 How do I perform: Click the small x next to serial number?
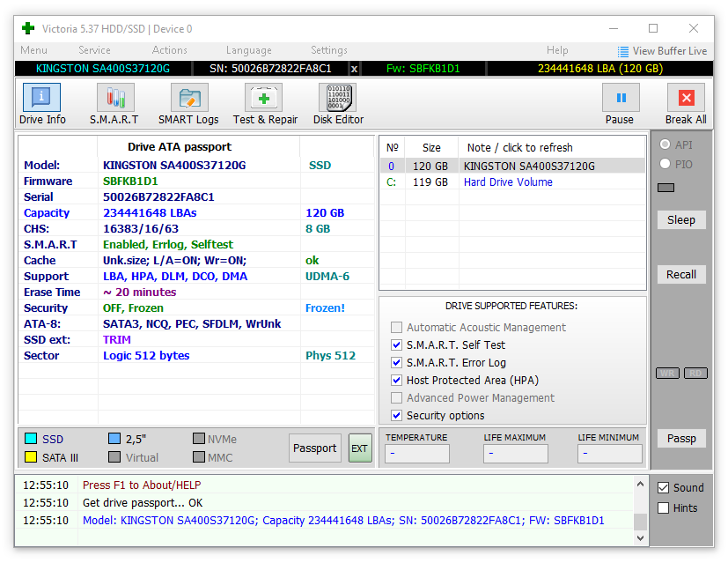click(354, 69)
